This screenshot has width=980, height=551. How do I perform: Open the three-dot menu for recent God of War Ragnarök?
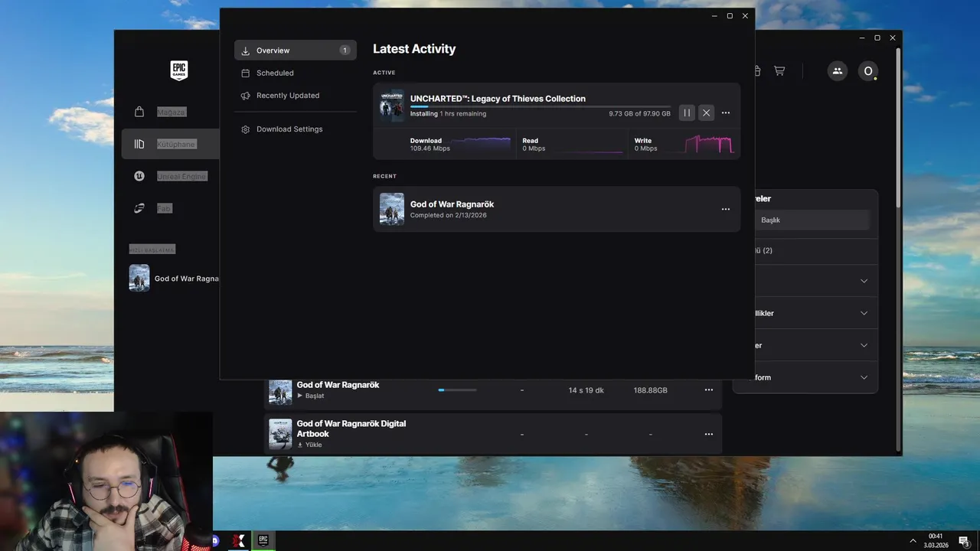click(726, 209)
